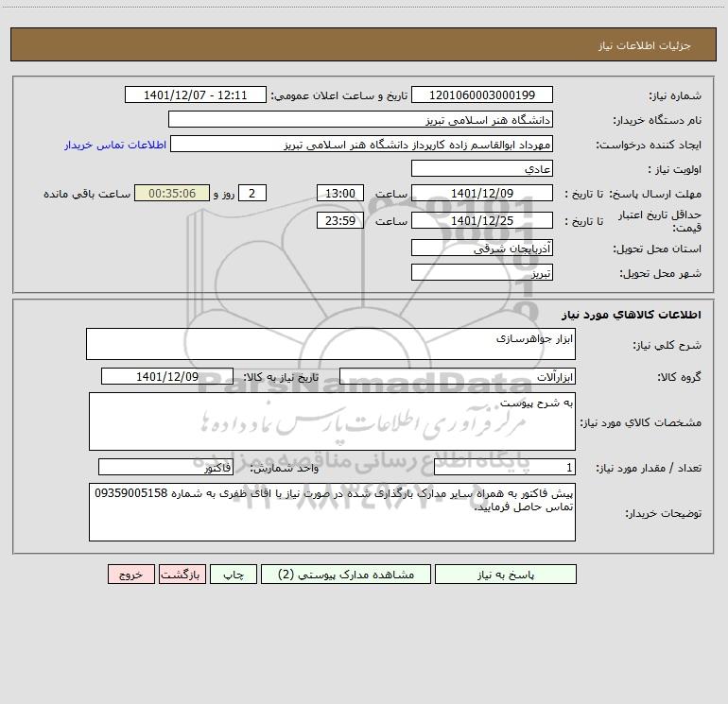Click the توضیحات خریدار label
This screenshot has width=728, height=704.
click(x=663, y=514)
